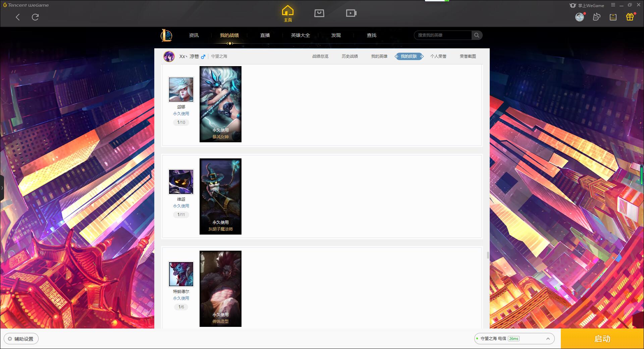Open the 传统造型 skin card
Viewport: 644px width, 349px height.
220,289
